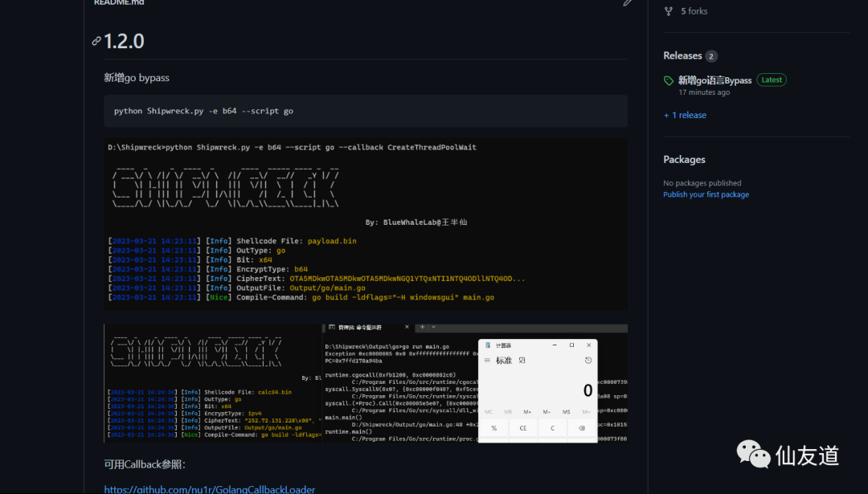Open the nu1r/GolangCallbackLoader GitHub link
The image size is (868, 494).
click(209, 489)
